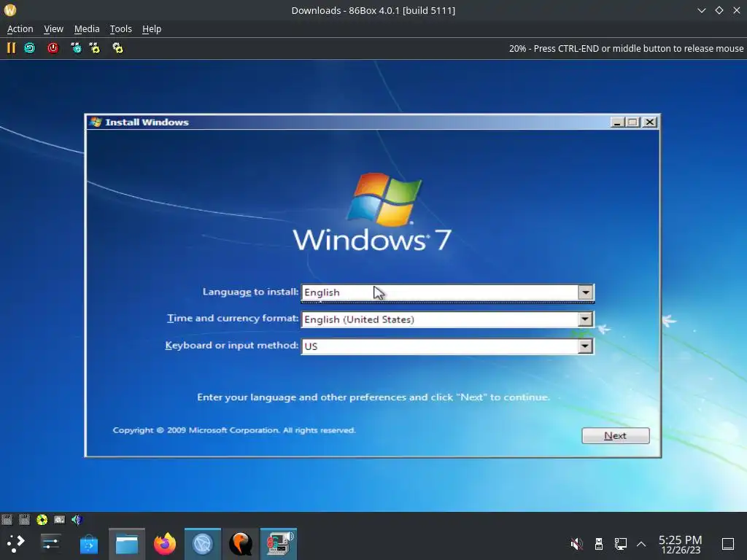The width and height of the screenshot is (747, 560).
Task: Expand the Time and currency format dropdown arrow
Action: pos(586,319)
